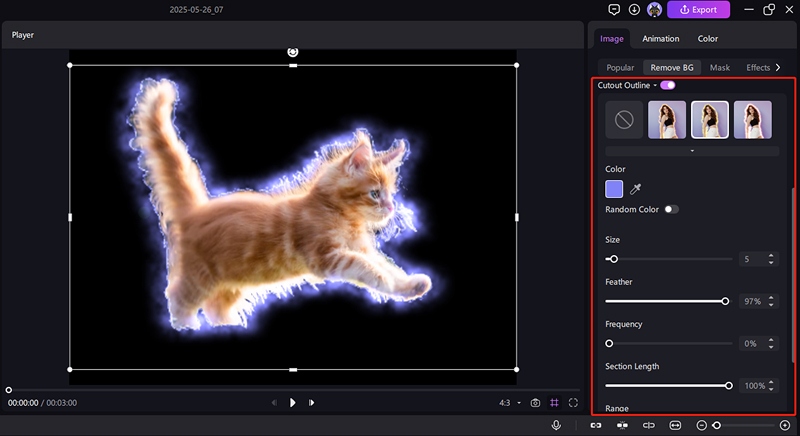The width and height of the screenshot is (800, 436).
Task: Pick a color with the eyedropper tool
Action: [x=635, y=188]
